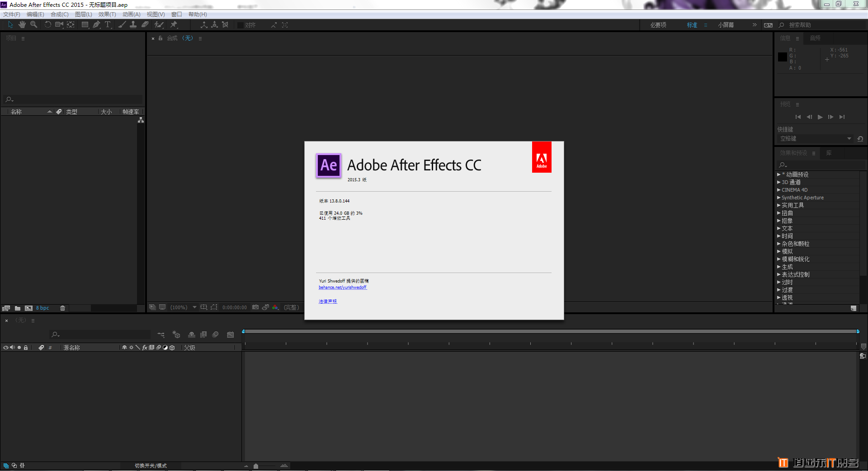Click the sync settings icon beside search help

coord(768,25)
